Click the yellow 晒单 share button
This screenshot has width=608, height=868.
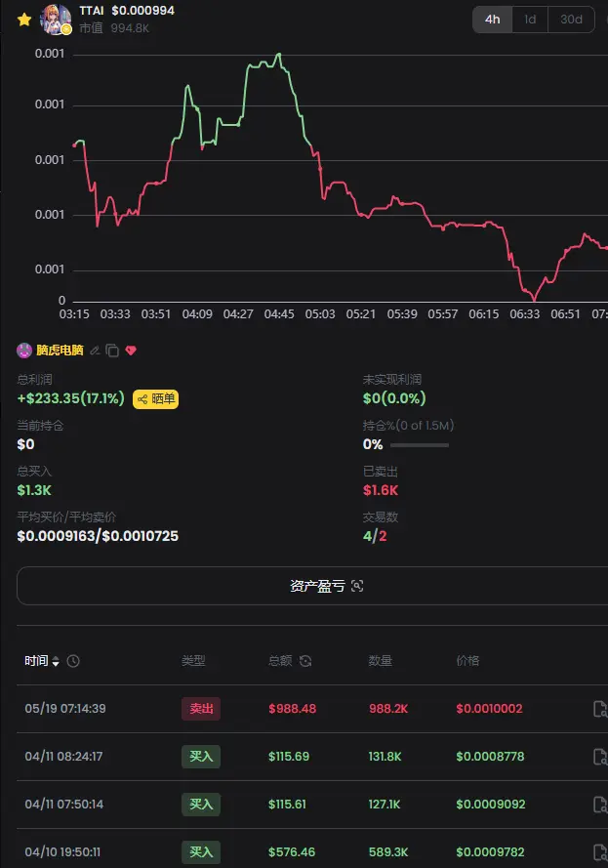[155, 398]
